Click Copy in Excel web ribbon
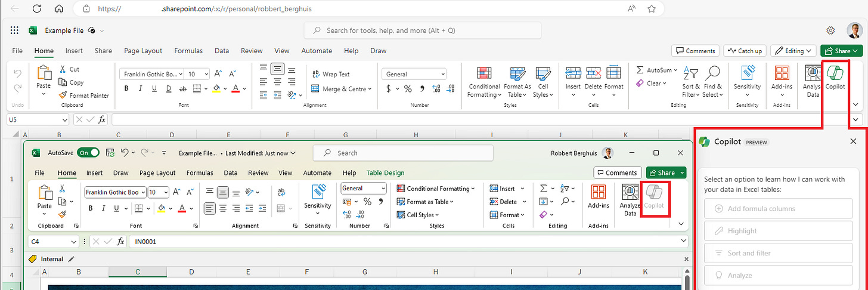868x290 pixels. [x=71, y=82]
